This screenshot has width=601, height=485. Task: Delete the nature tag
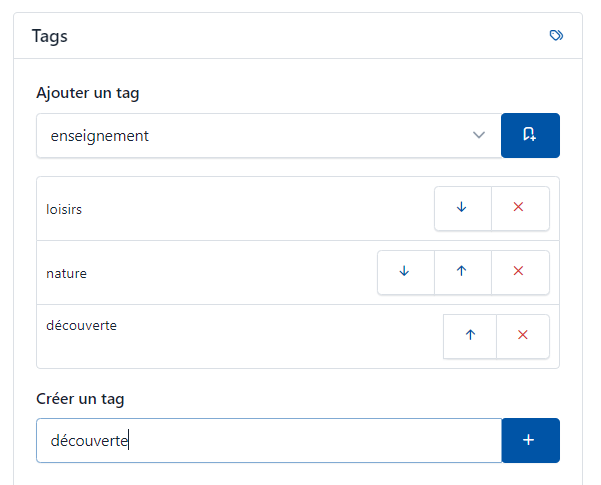pos(519,272)
